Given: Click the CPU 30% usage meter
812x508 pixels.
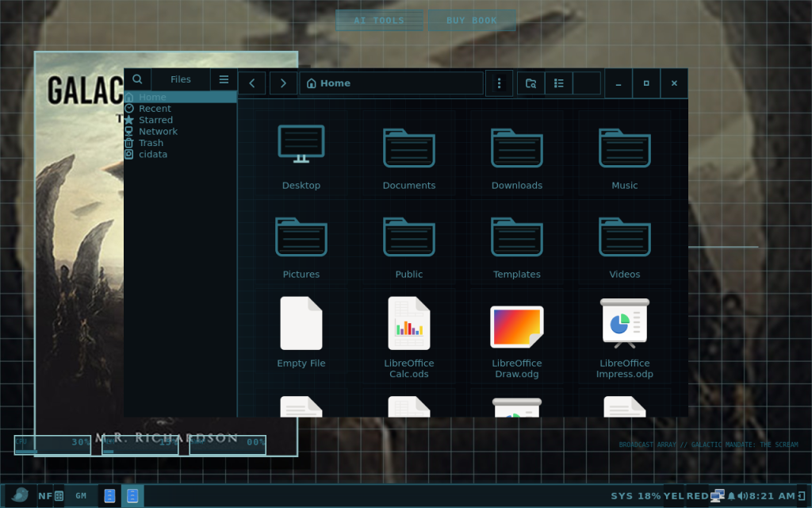Looking at the screenshot, I should pos(52,445).
